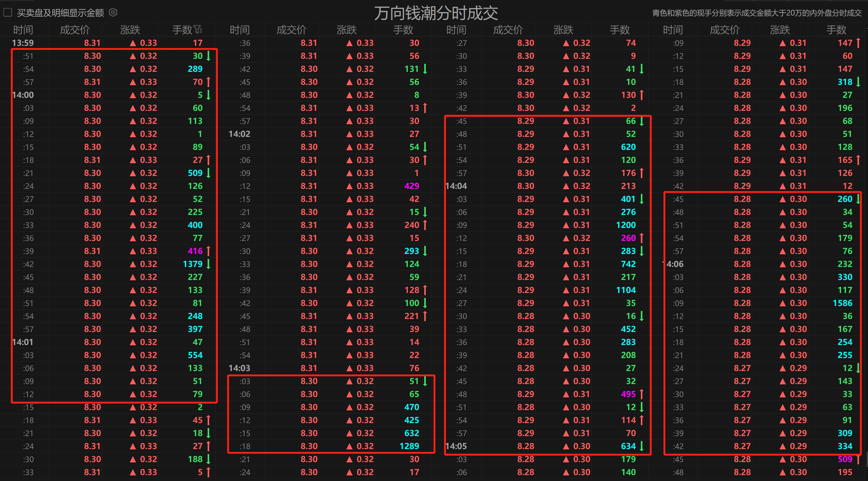Click the 165 volume value
This screenshot has width=868, height=481.
click(845, 160)
